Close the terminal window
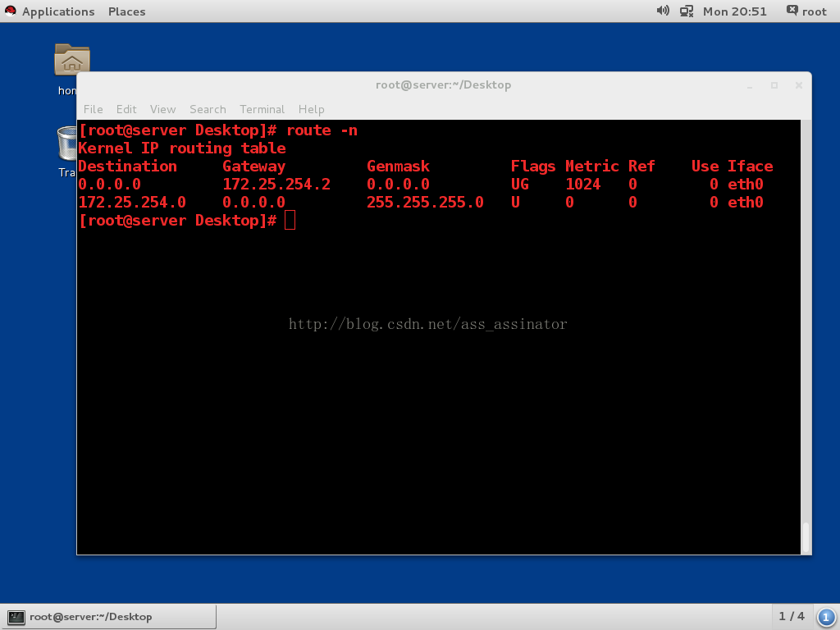The image size is (840, 630). [799, 85]
